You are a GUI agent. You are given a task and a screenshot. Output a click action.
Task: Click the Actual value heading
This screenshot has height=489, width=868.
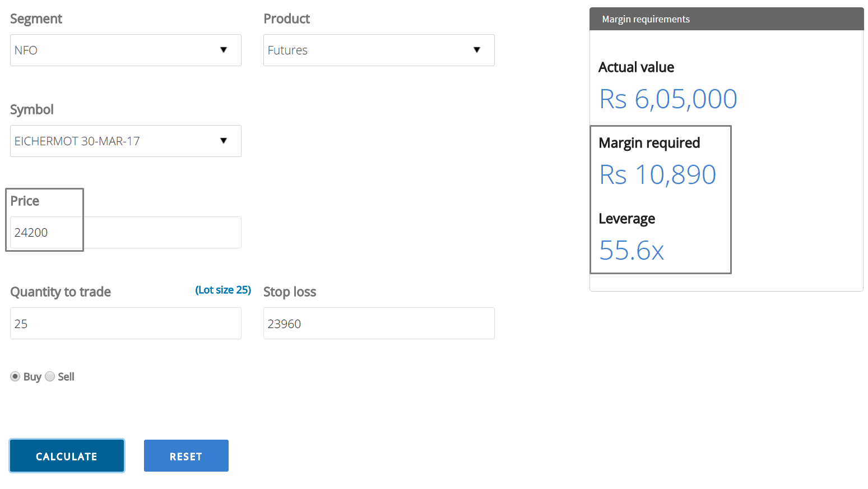pyautogui.click(x=636, y=67)
